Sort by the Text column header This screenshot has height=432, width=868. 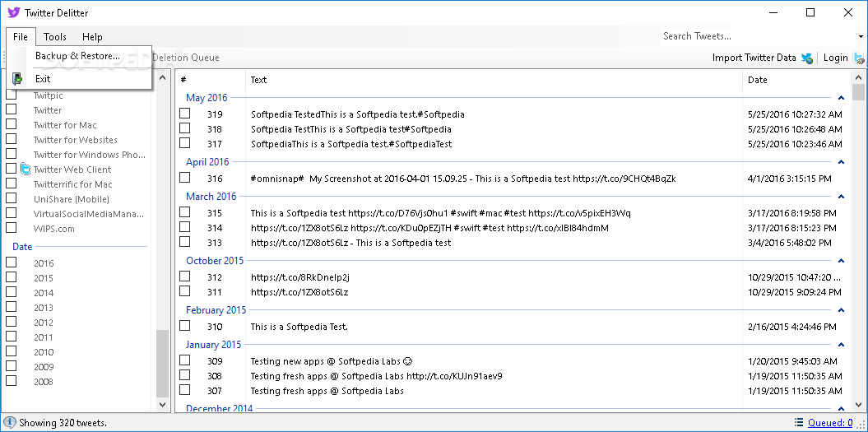[x=494, y=80]
